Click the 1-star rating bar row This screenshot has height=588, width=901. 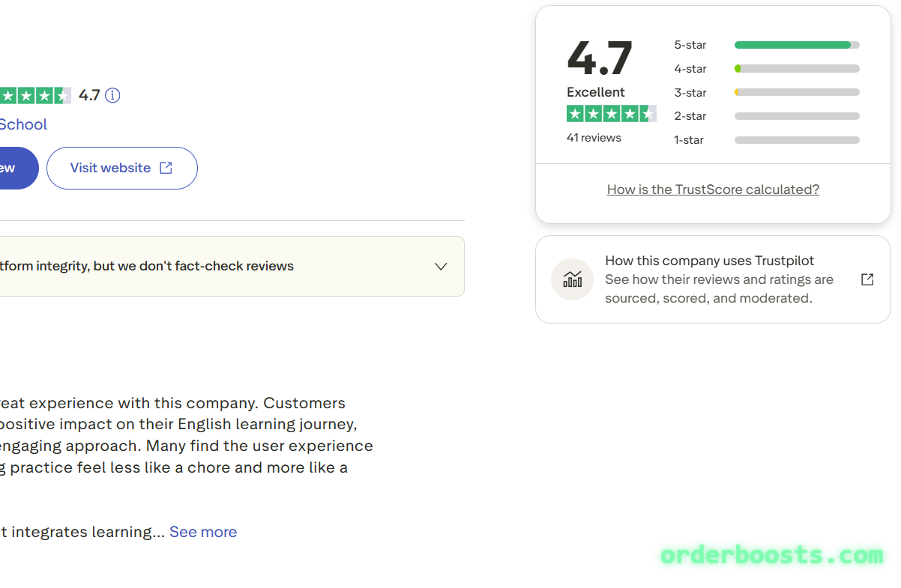[797, 140]
